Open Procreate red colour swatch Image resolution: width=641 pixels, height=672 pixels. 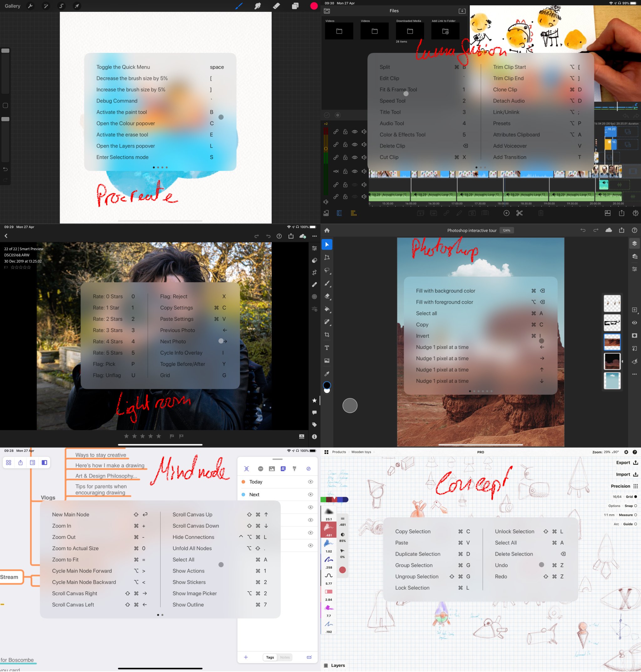[x=314, y=6]
